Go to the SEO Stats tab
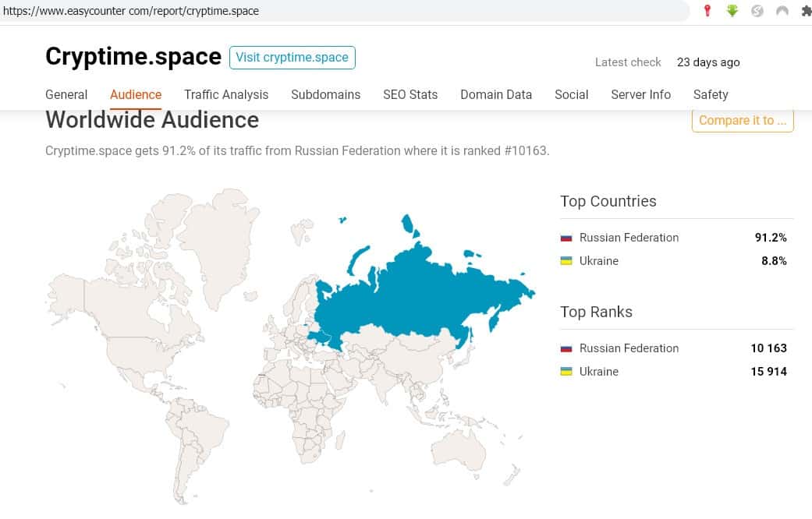This screenshot has height=519, width=812. (x=410, y=94)
